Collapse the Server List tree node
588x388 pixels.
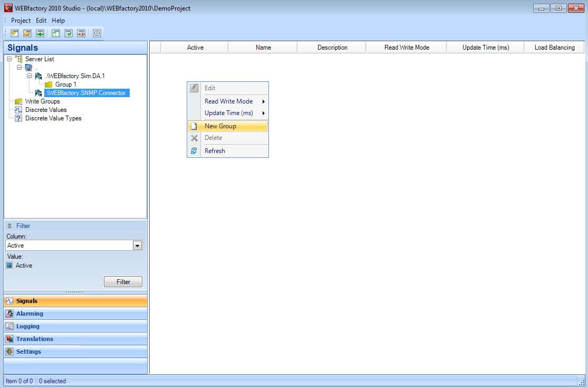(x=9, y=59)
